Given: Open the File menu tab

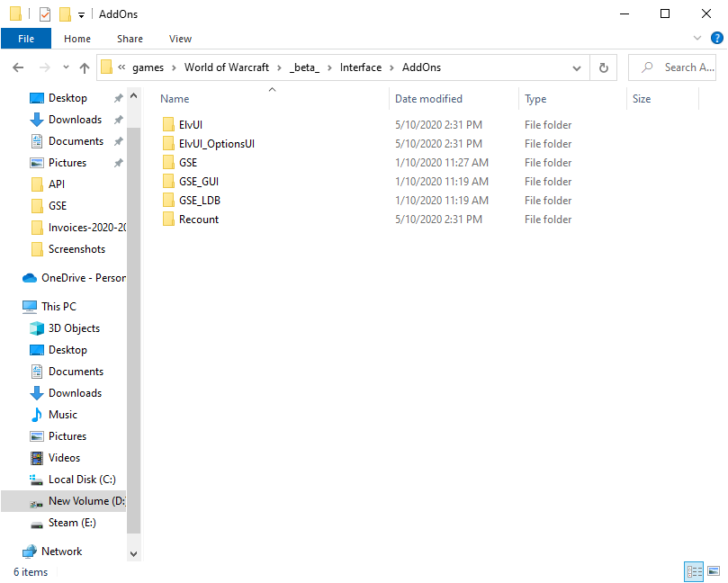Looking at the screenshot, I should click(x=26, y=39).
